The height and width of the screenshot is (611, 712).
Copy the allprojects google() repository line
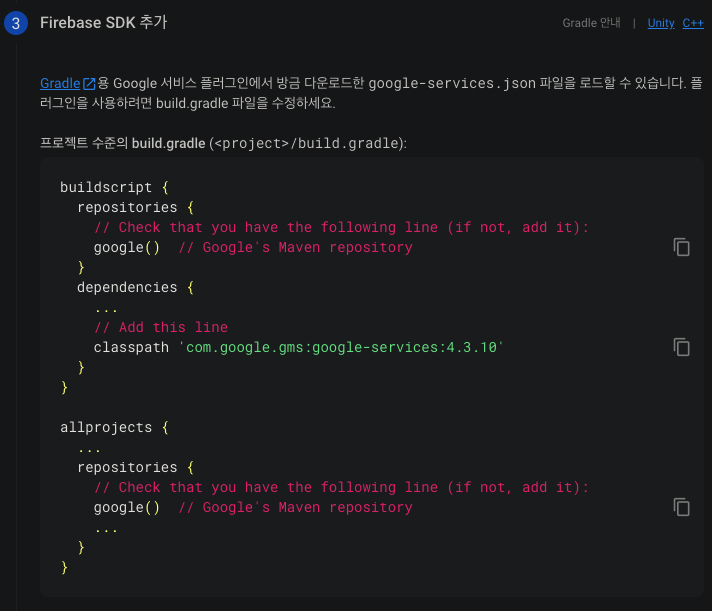tap(681, 507)
